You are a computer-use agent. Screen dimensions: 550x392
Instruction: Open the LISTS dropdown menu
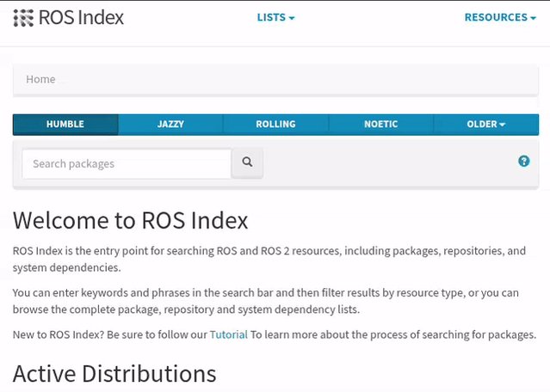(x=275, y=17)
